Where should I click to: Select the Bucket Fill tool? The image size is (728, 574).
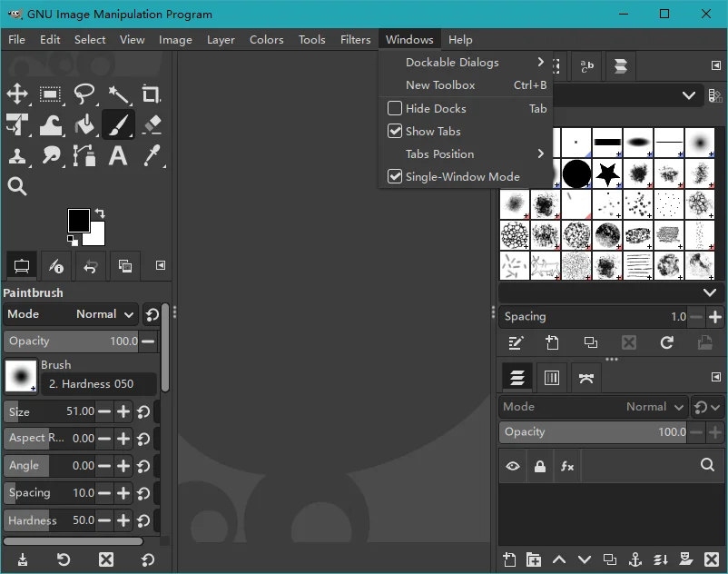pyautogui.click(x=84, y=125)
